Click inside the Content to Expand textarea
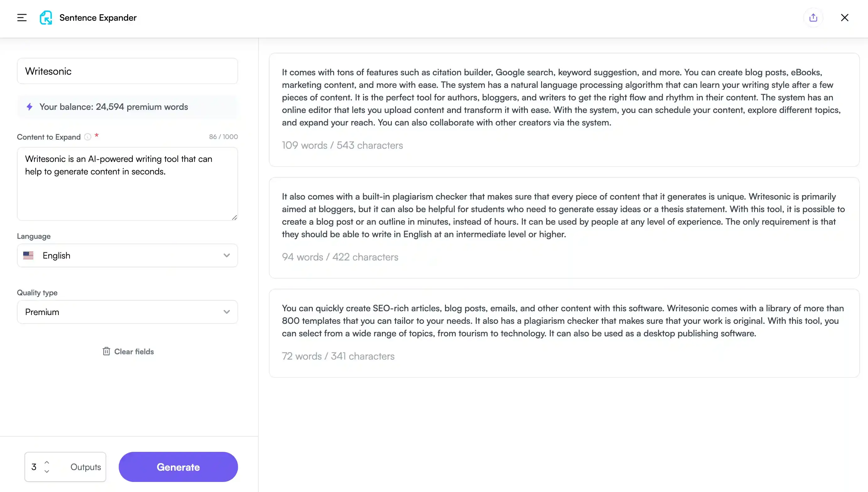 coord(127,184)
